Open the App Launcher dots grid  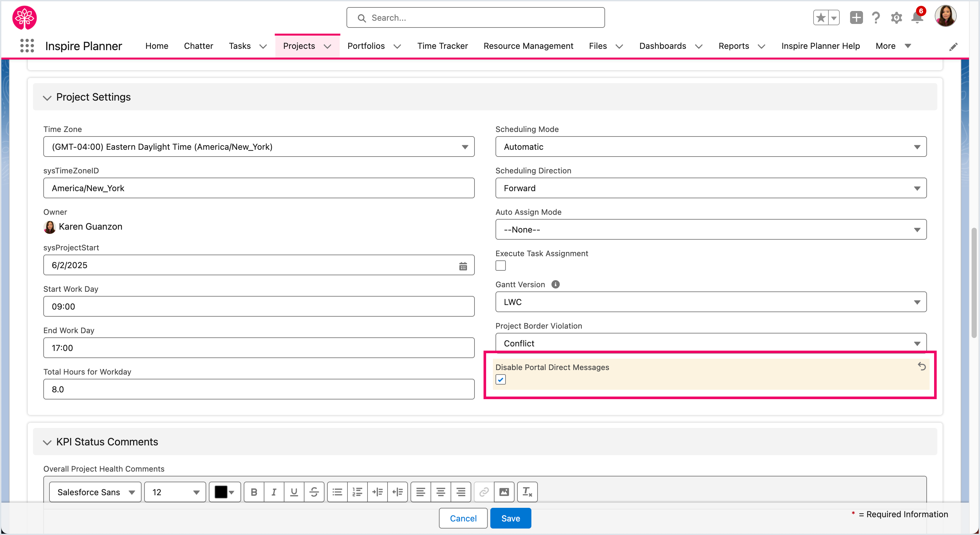27,46
